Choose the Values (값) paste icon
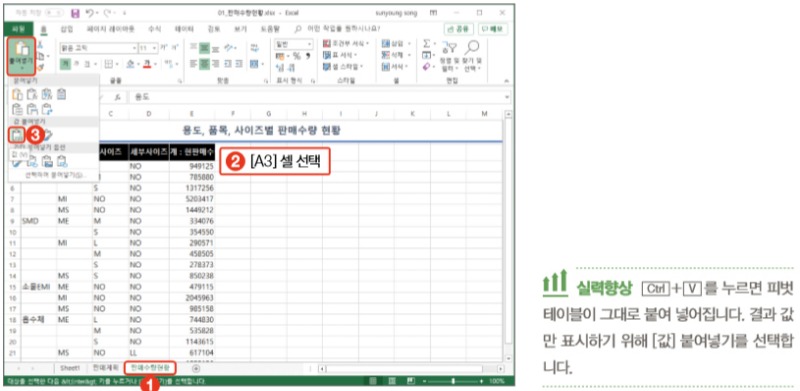Screen dimensions: 800x391 click(17, 135)
